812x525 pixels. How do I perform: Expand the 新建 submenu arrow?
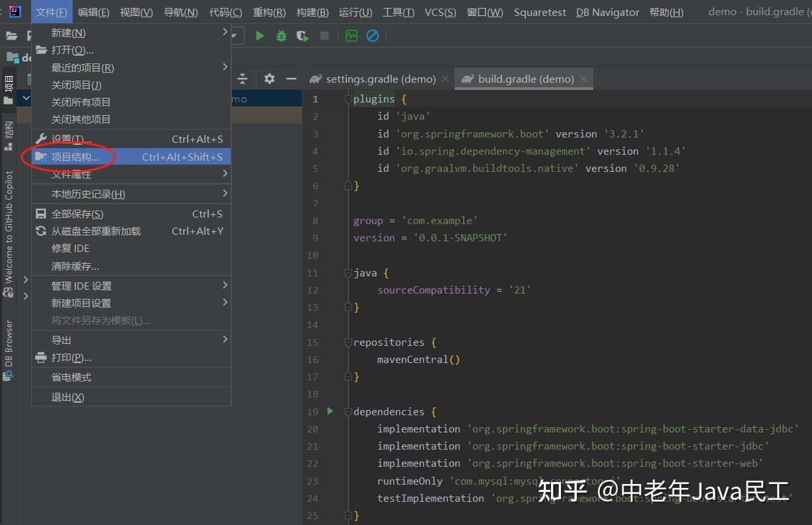(x=223, y=32)
